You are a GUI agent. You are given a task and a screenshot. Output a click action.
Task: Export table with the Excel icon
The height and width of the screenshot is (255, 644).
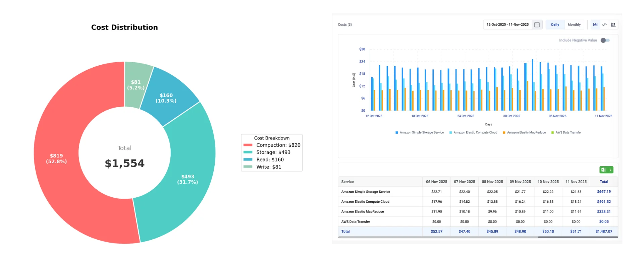click(x=603, y=170)
